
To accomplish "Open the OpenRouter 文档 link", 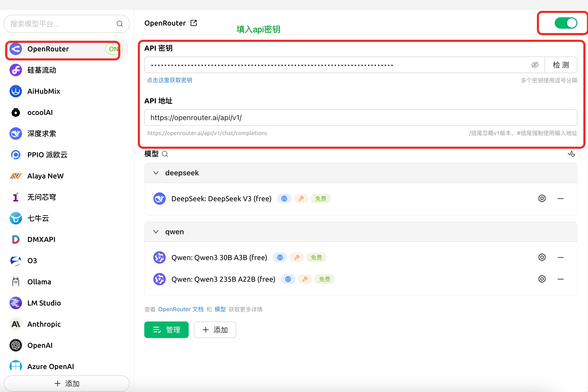I will click(181, 309).
